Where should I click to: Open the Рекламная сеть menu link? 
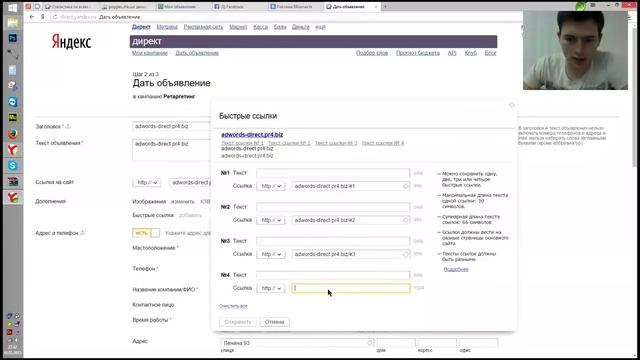(x=203, y=27)
